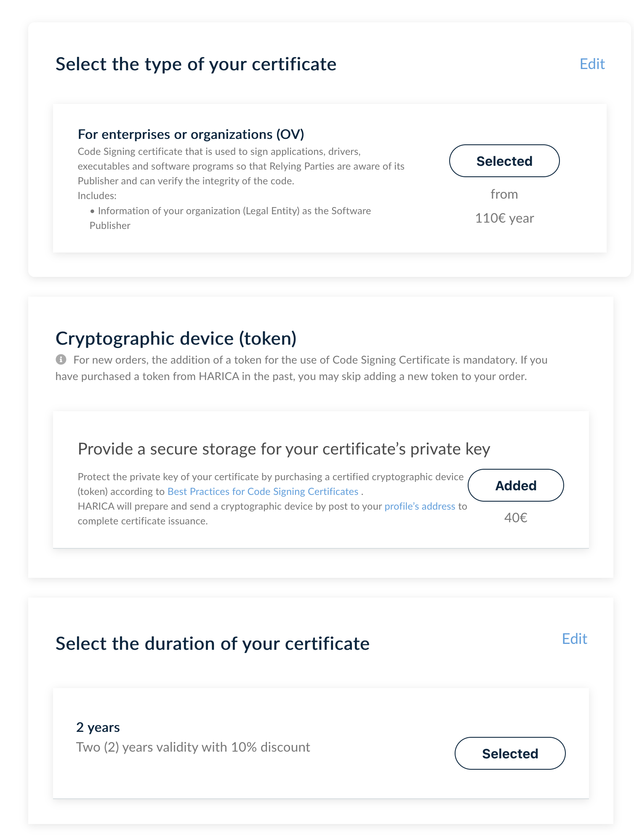Viewport: 634px width, 840px height.
Task: Click the '10% discount' validity description
Action: (x=193, y=747)
